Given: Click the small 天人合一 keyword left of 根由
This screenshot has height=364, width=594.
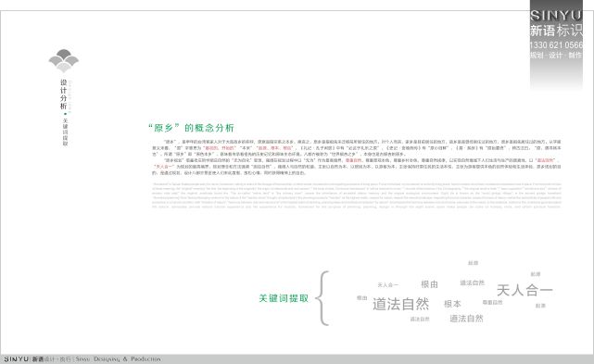Looking at the screenshot, I should [x=387, y=285].
